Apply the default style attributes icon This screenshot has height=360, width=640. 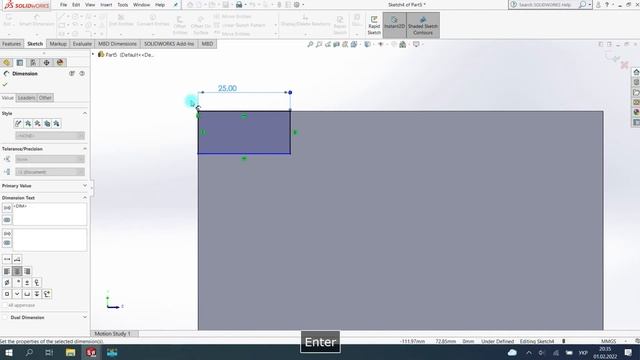click(18, 123)
